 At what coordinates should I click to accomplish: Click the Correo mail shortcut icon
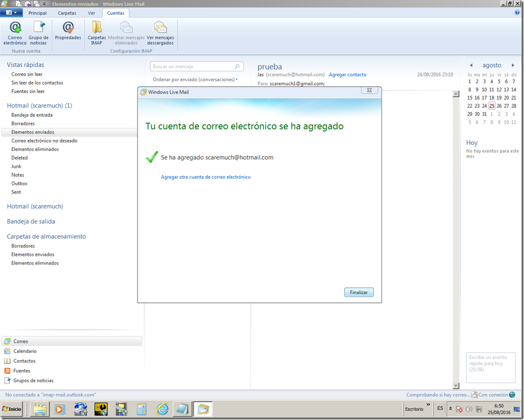[x=7, y=341]
